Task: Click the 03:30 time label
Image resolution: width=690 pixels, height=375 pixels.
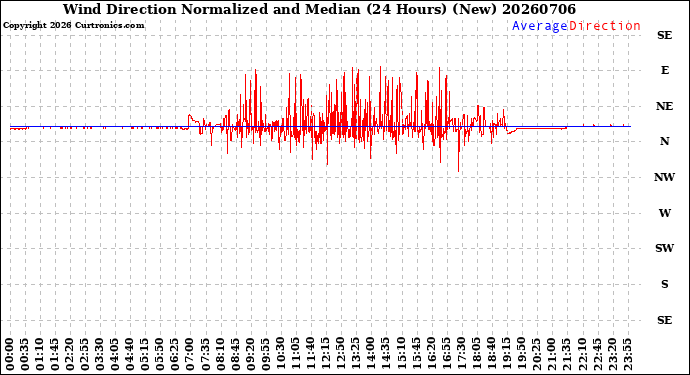Action: pos(100,355)
